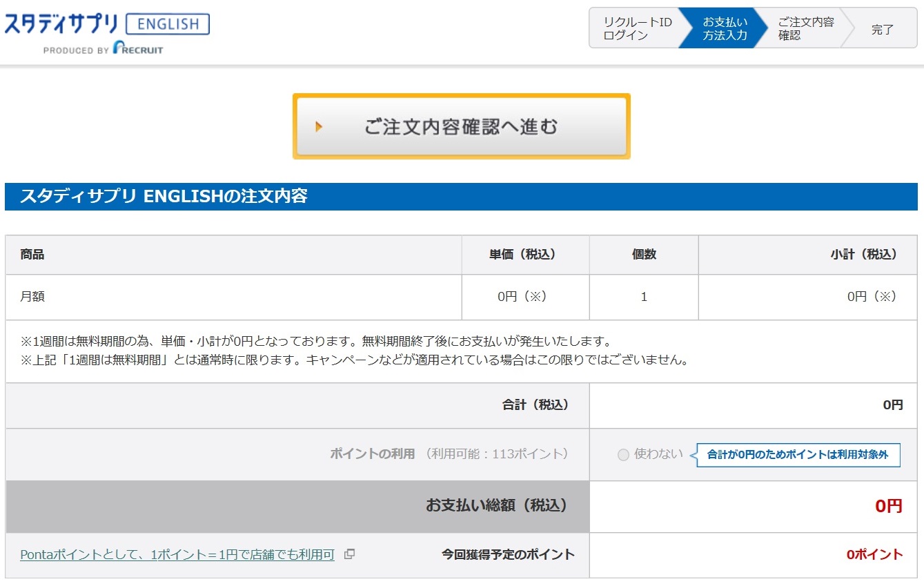Click black 0円 value in 合計 row
Image resolution: width=924 pixels, height=586 pixels.
[893, 405]
